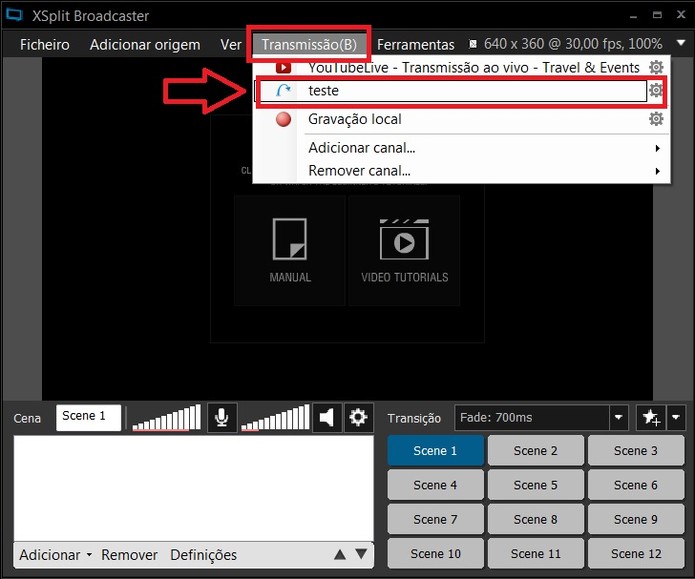
Task: Switch to Scene 3
Action: click(x=636, y=450)
